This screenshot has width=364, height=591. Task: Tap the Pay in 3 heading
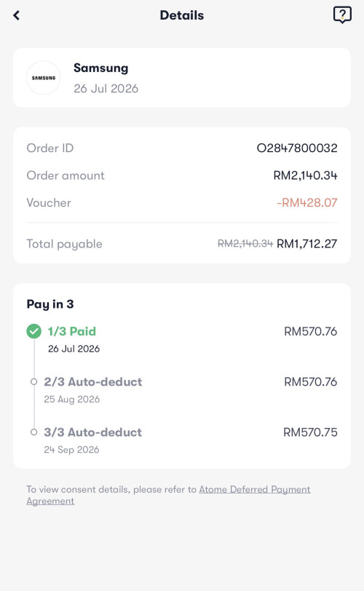click(x=50, y=304)
